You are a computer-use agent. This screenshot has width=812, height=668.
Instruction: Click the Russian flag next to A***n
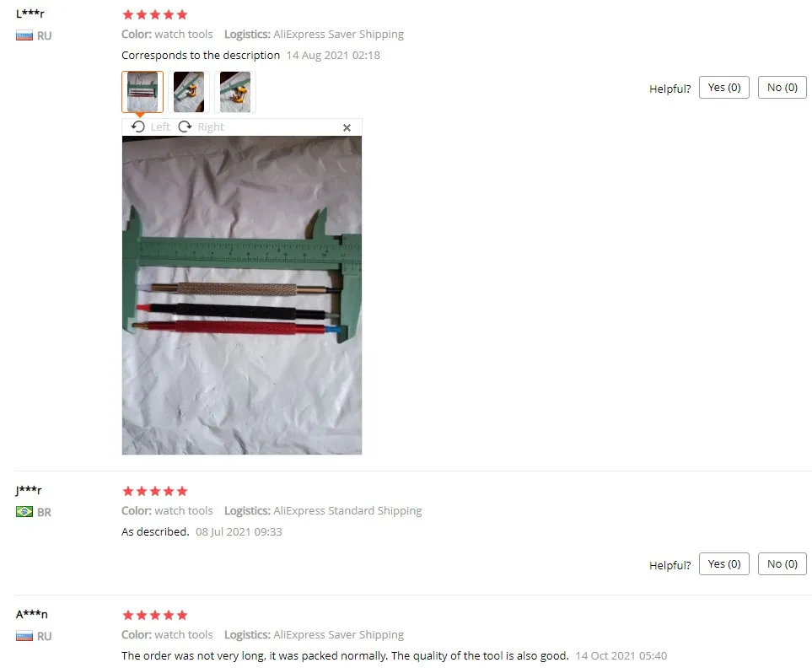tap(24, 636)
